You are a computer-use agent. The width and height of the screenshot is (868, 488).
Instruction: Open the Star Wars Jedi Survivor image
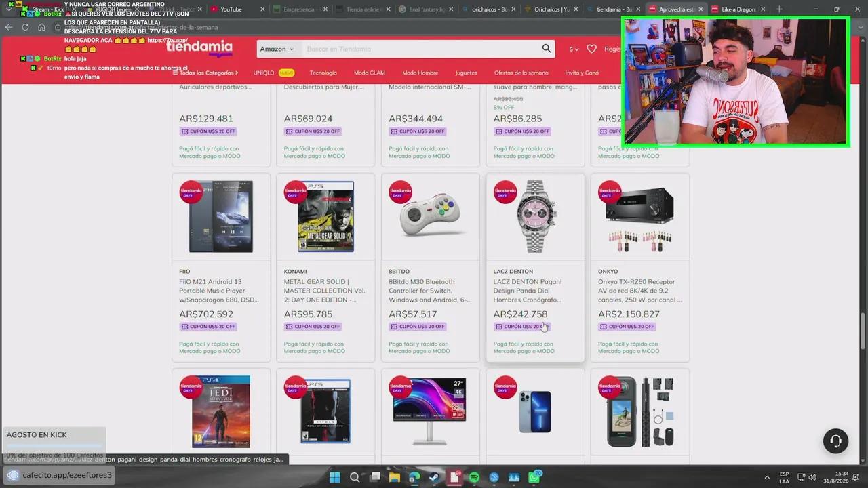pyautogui.click(x=221, y=411)
